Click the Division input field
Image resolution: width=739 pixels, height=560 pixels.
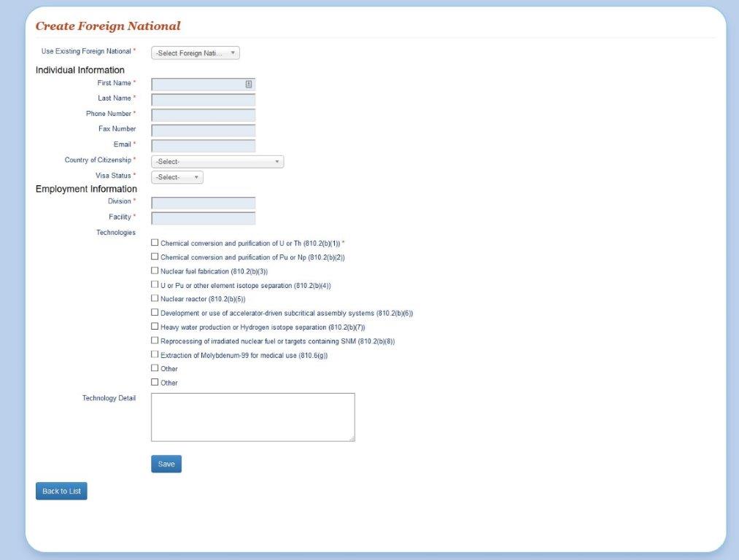coord(203,202)
